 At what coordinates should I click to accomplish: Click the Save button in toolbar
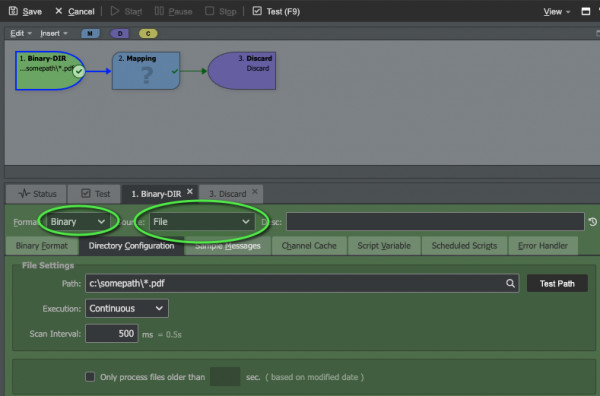click(x=25, y=11)
